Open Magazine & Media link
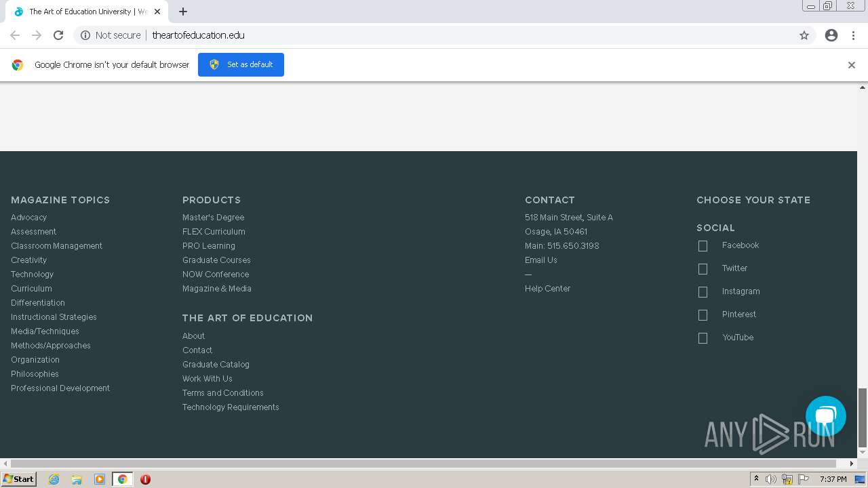 coord(217,289)
